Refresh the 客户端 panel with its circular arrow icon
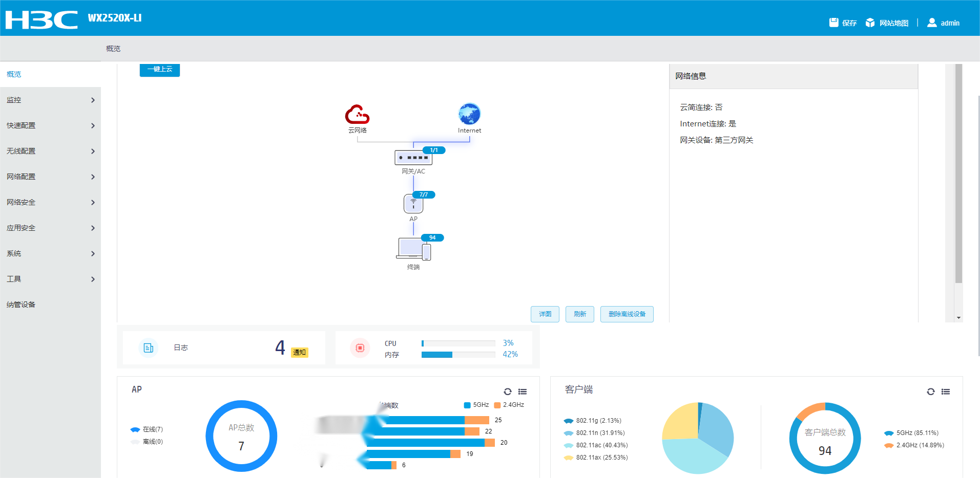Viewport: 980px width, 478px height. click(x=930, y=392)
